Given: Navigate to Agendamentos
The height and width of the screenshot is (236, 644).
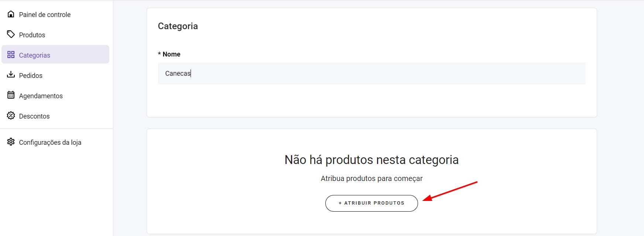Looking at the screenshot, I should tap(41, 96).
